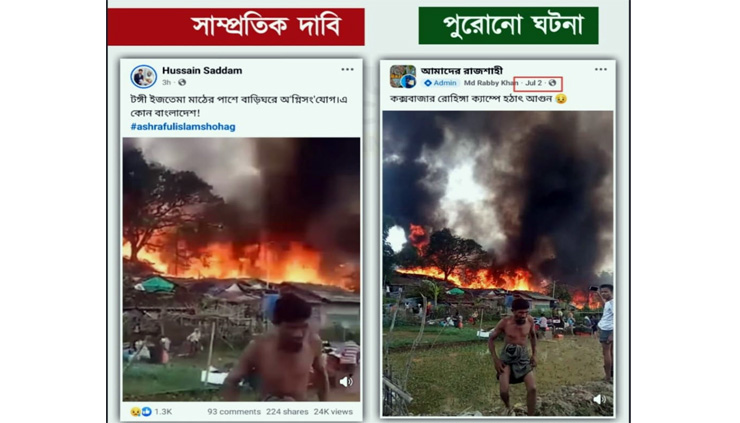Open the 93 comments link

pos(234,412)
